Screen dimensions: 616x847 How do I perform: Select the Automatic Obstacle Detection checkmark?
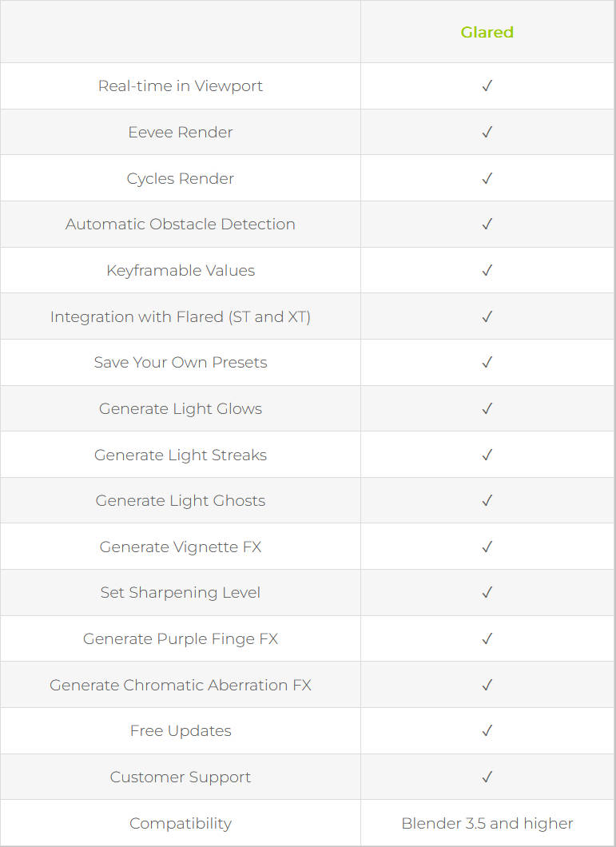pos(487,225)
